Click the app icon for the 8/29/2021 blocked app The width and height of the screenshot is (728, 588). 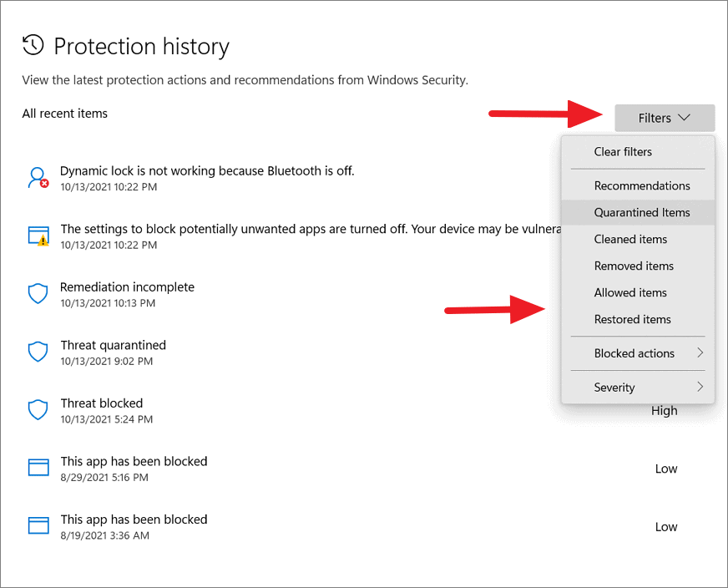point(38,467)
